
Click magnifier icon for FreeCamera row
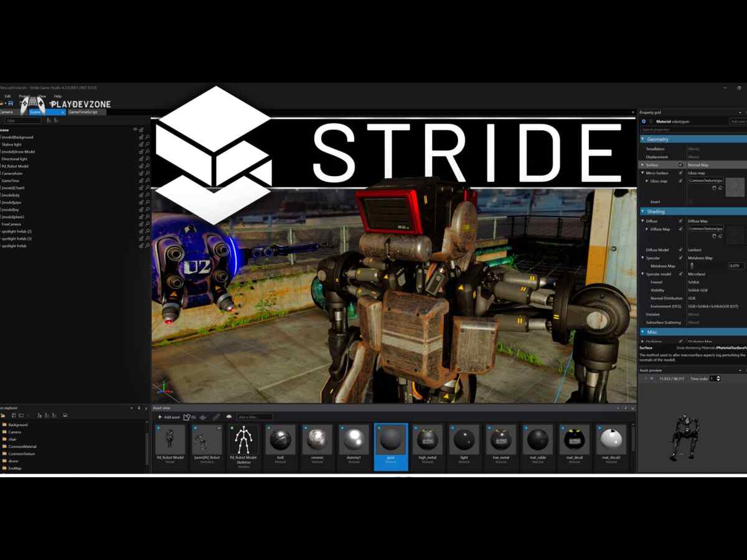[148, 224]
